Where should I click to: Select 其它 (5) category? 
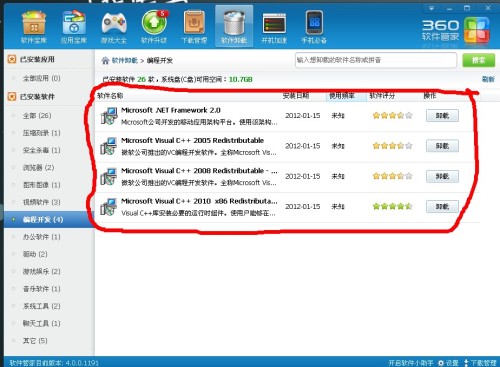(x=35, y=341)
